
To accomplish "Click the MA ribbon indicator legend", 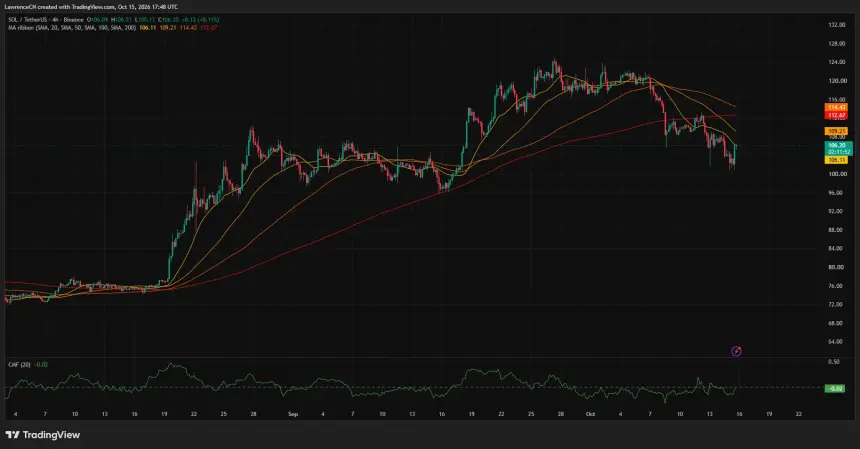I will tap(72, 27).
